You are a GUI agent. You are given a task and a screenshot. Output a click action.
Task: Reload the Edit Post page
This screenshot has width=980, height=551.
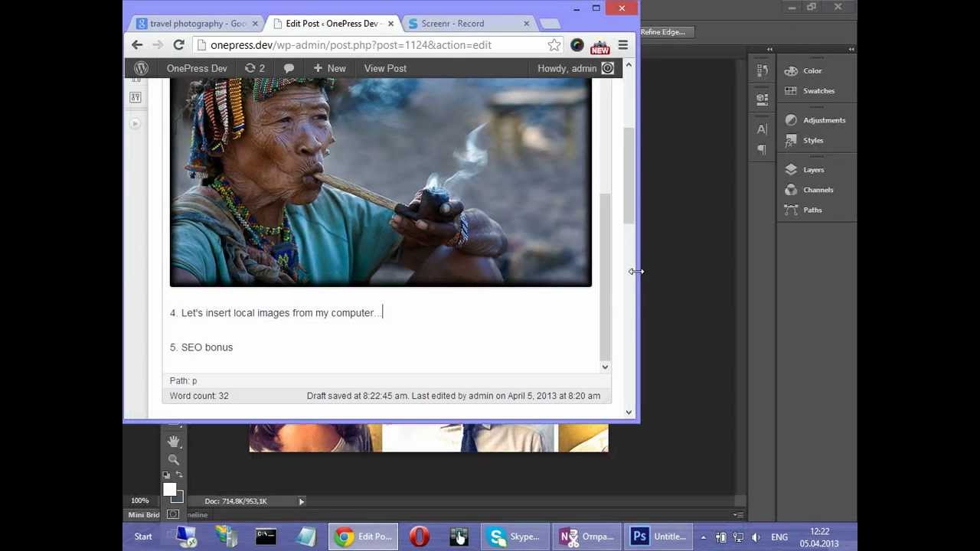click(x=178, y=45)
